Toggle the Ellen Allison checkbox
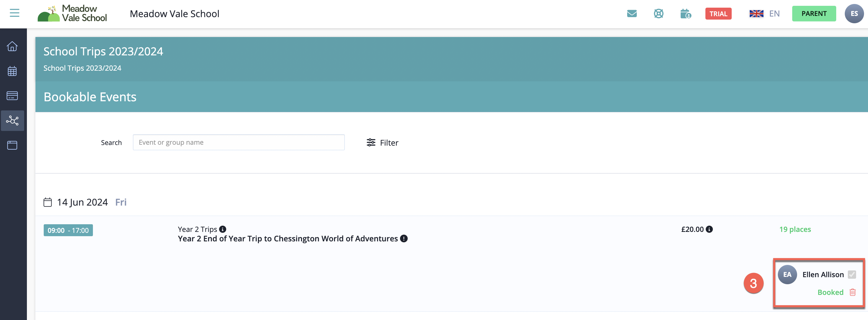Screen dimensions: 868x320 [x=852, y=274]
